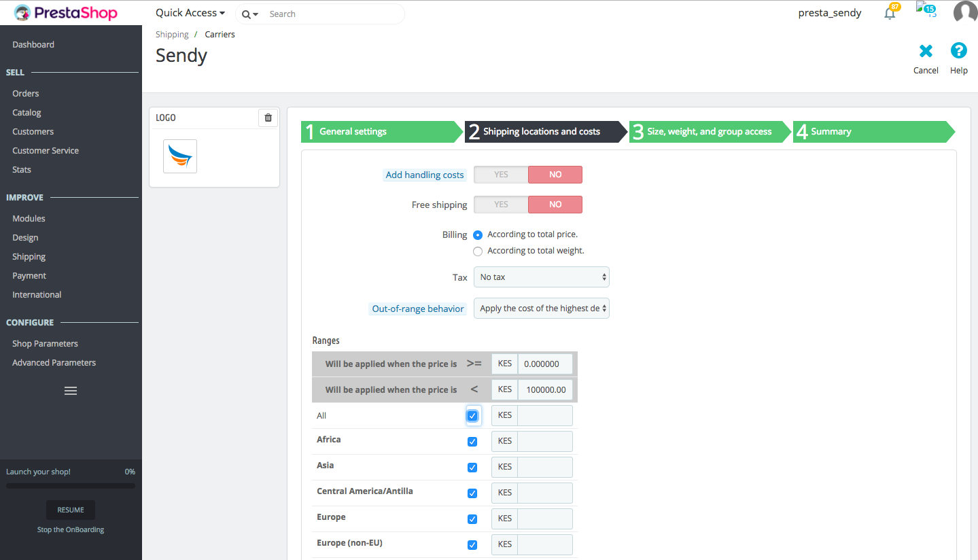Set Add handling costs to YES
The height and width of the screenshot is (560, 978).
coord(501,175)
